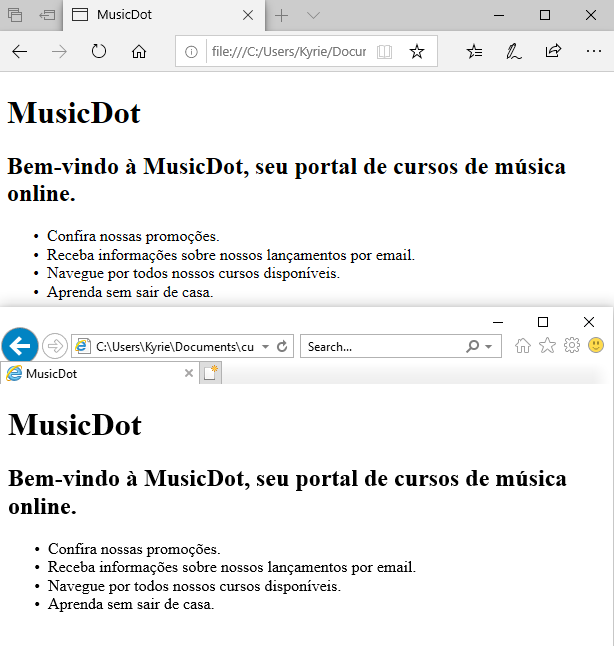
Task: Refresh the page in Internet Explorer
Action: click(x=282, y=346)
